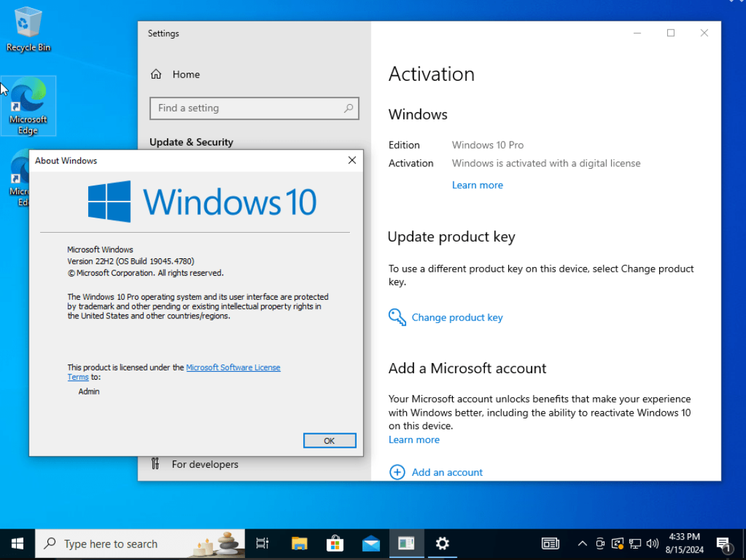The width and height of the screenshot is (746, 560).
Task: Click the plus icon to add an account
Action: click(x=397, y=472)
